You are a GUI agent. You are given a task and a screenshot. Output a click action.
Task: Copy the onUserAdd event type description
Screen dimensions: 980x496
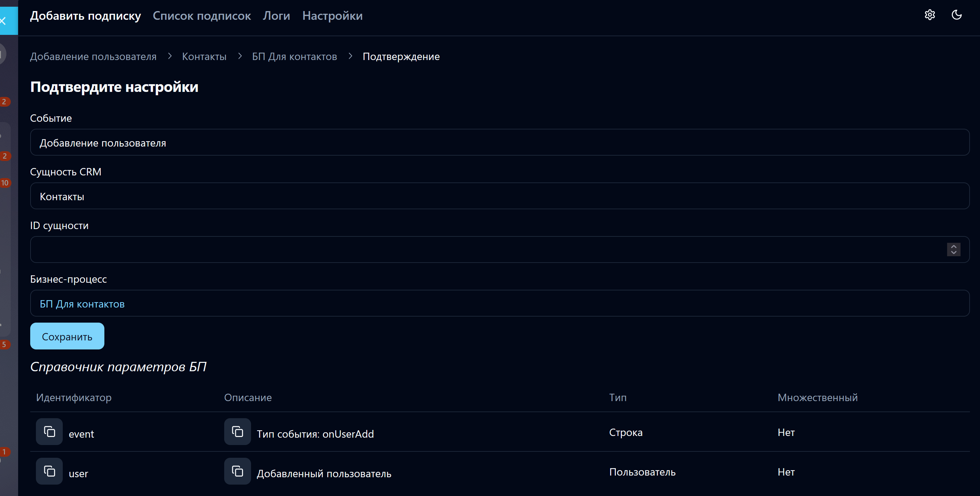pos(237,432)
